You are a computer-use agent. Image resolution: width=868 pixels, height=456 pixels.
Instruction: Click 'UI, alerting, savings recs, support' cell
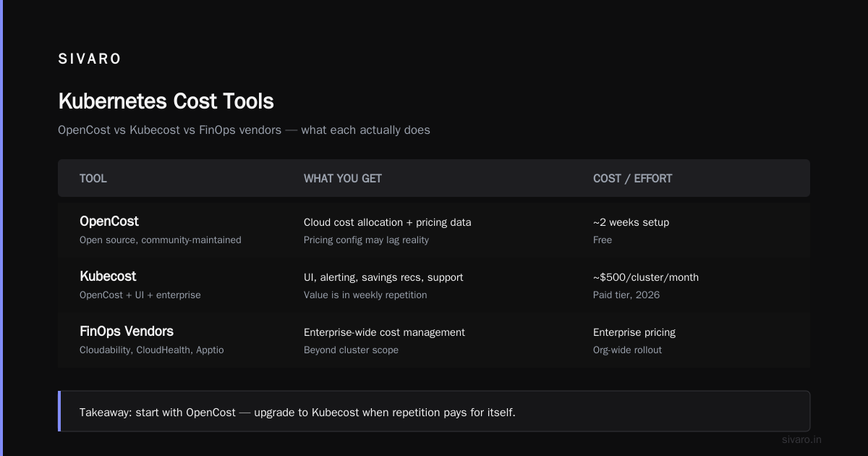(x=383, y=277)
